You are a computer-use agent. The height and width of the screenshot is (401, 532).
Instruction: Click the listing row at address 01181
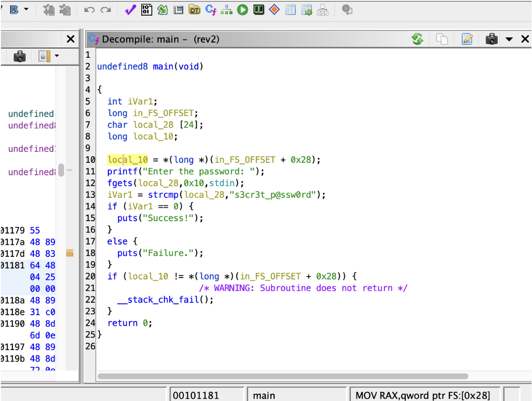pos(28,265)
